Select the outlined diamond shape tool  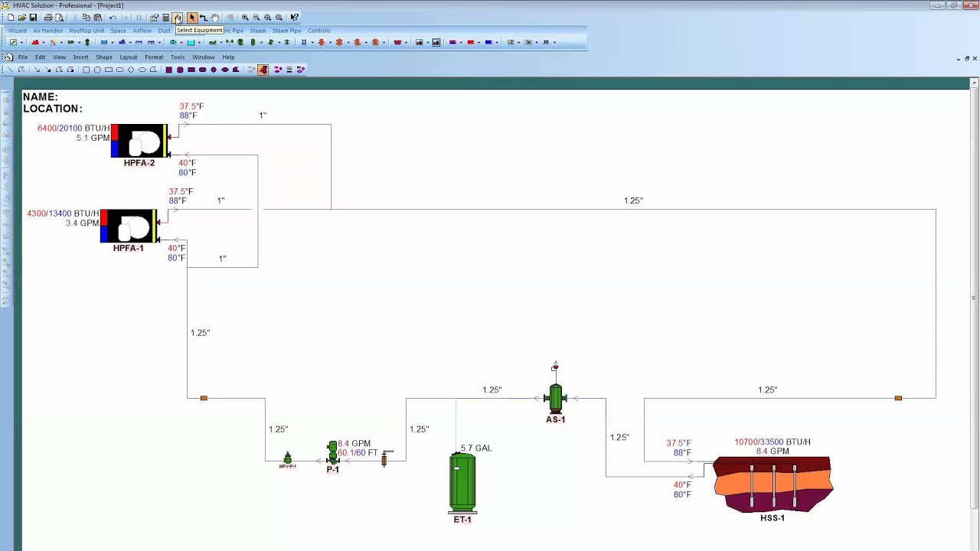pyautogui.click(x=131, y=70)
